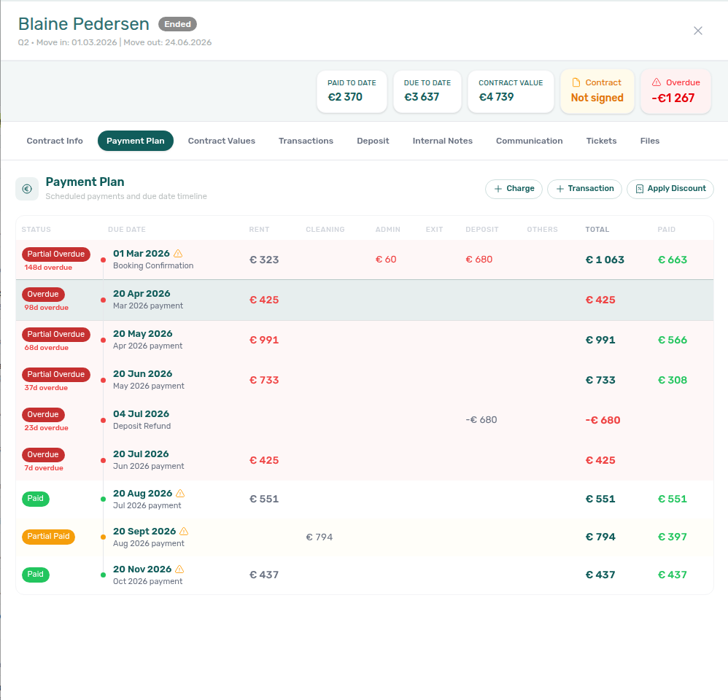Open the Transactions tab
728x700 pixels.
tap(306, 141)
